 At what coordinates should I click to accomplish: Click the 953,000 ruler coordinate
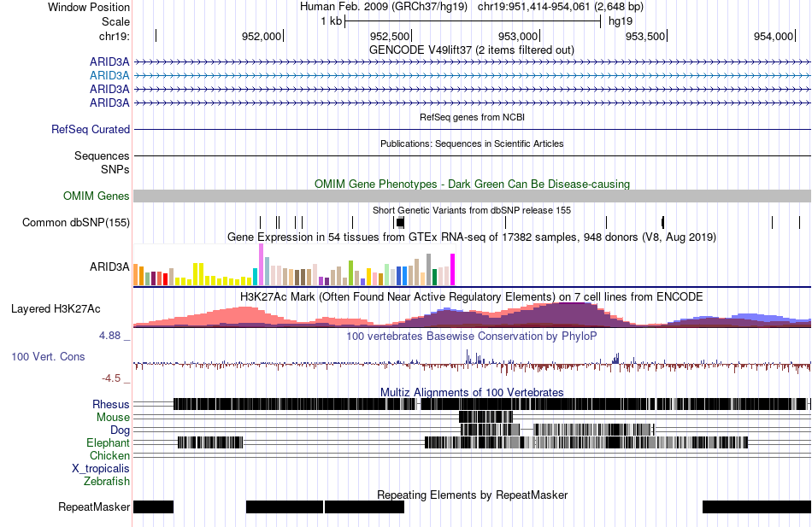[x=517, y=36]
